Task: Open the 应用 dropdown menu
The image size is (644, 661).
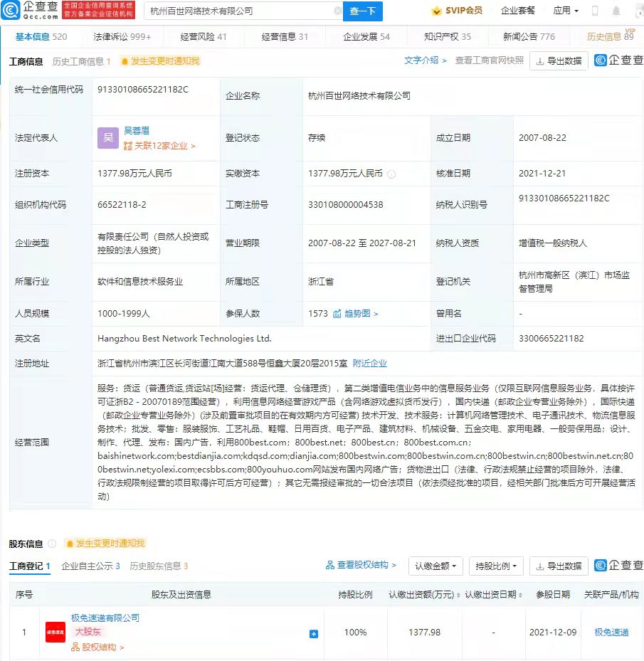Action: (x=566, y=11)
